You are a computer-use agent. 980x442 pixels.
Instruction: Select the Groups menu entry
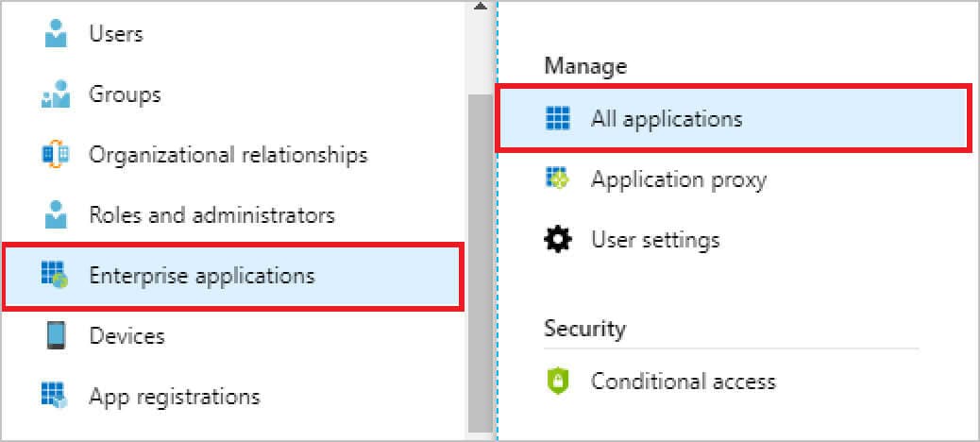125,95
